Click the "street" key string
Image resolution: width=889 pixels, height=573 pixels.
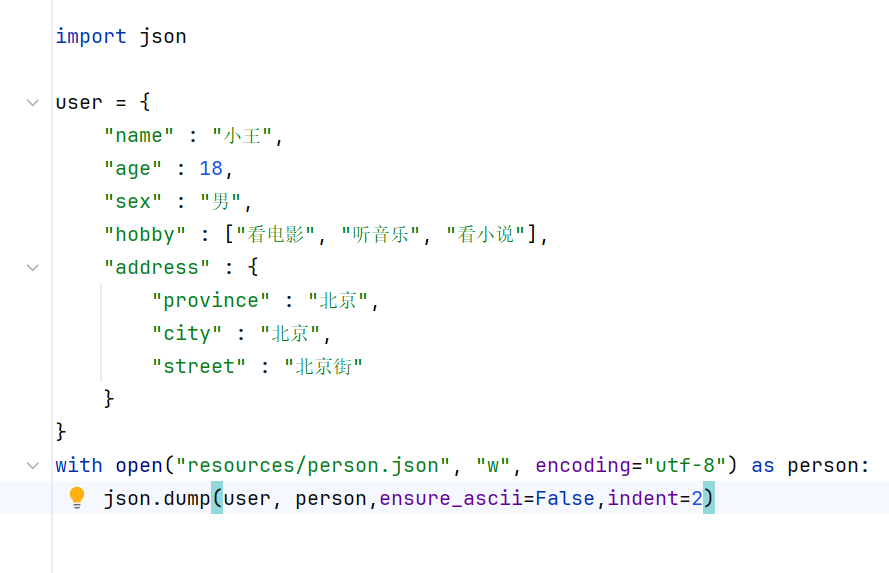coord(199,366)
